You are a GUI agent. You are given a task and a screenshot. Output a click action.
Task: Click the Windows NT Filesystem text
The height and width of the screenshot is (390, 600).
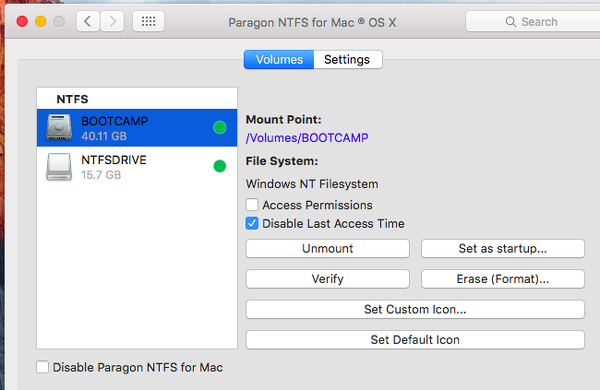[312, 184]
